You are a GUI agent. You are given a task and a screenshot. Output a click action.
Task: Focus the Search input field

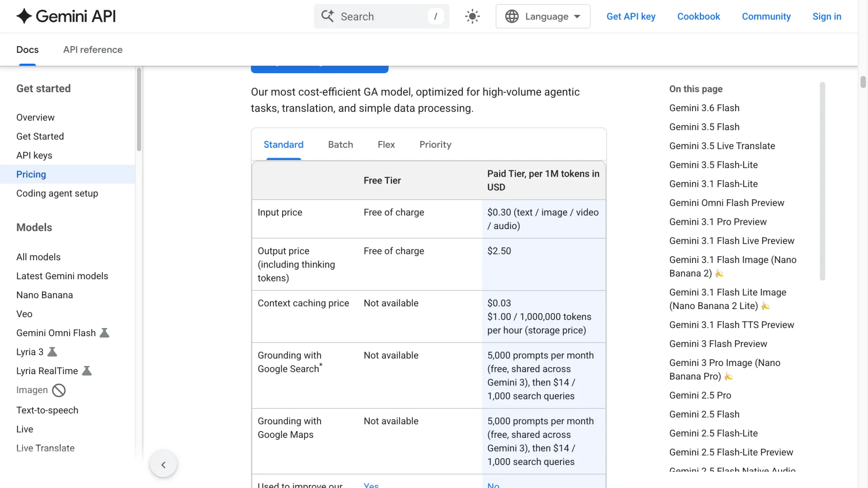click(x=382, y=16)
